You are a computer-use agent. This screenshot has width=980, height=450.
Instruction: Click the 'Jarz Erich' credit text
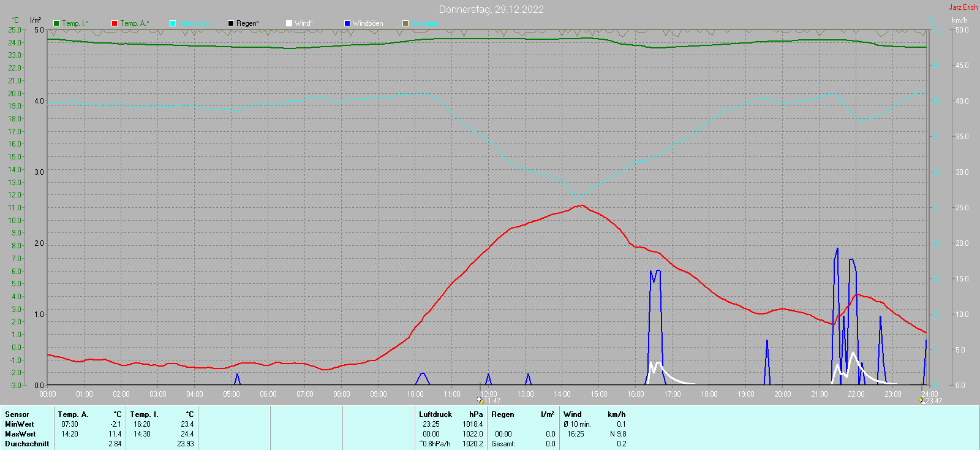tap(963, 7)
